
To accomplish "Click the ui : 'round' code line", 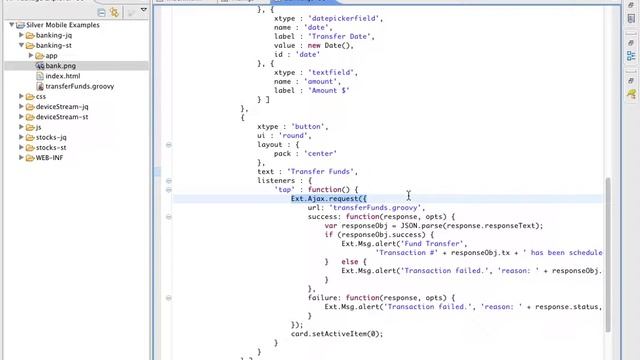I will (284, 136).
